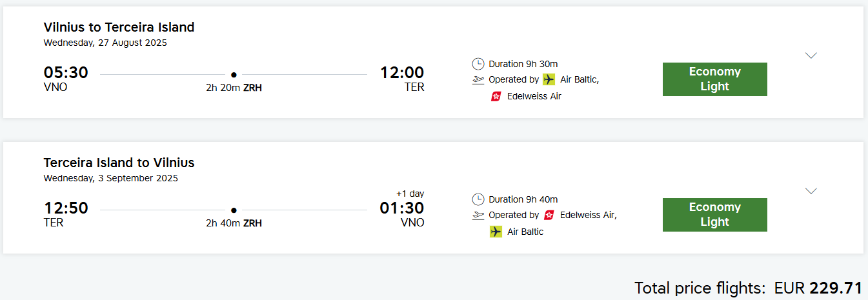Click the Edelweiss Air logo in return flight
868x300 pixels.
point(549,215)
